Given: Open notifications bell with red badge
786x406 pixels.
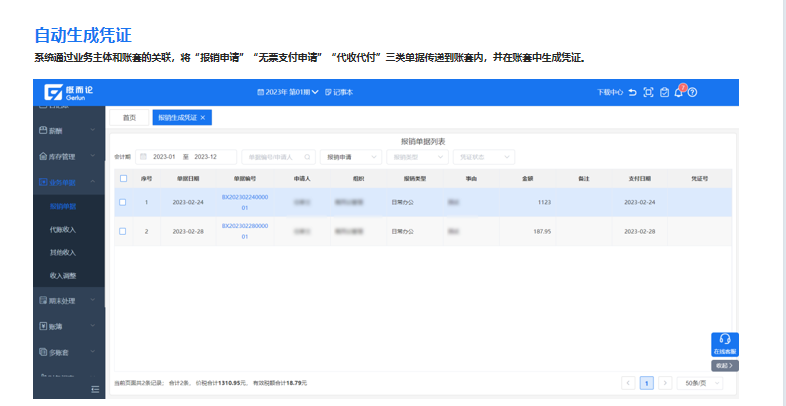Looking at the screenshot, I should click(x=678, y=91).
